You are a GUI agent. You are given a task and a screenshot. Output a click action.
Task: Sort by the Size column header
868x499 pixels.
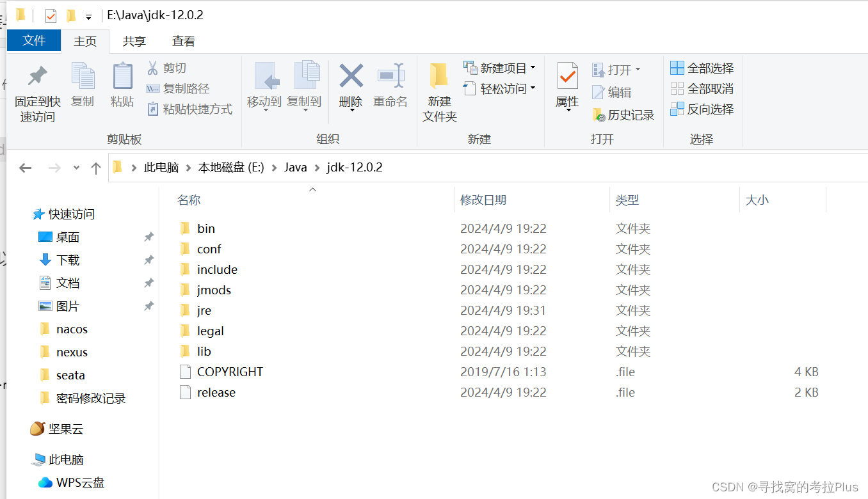click(783, 200)
